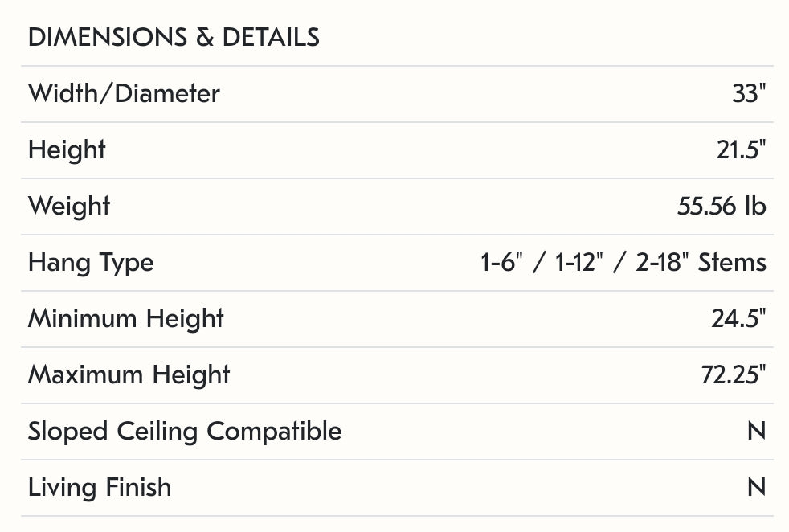
Task: Select the Minimum Height label
Action: coord(126,319)
